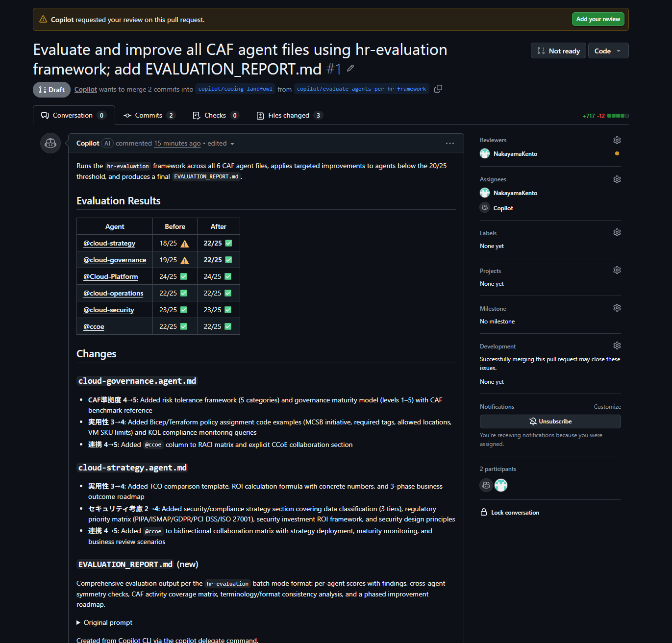
Task: Open the Files changed tab
Action: tap(289, 116)
